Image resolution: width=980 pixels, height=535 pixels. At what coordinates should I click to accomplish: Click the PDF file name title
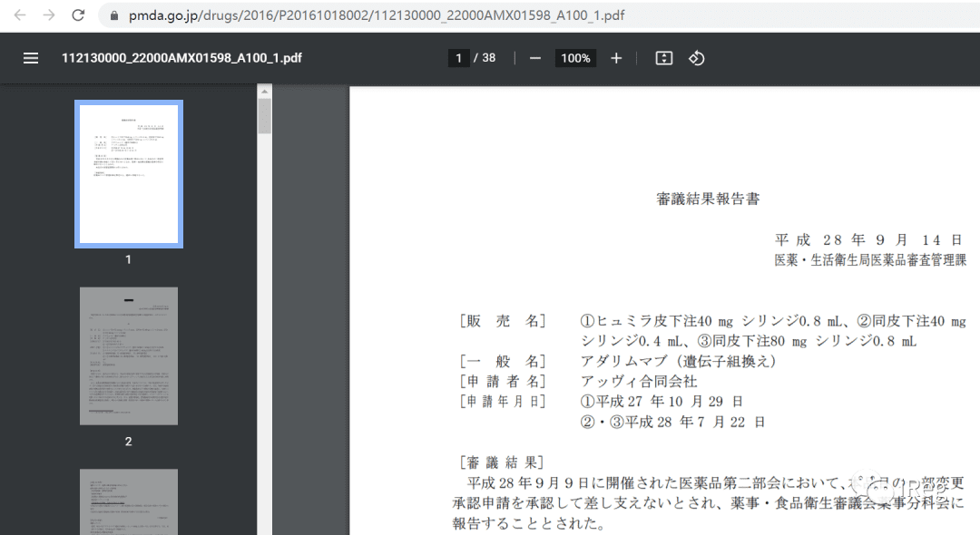tap(181, 58)
